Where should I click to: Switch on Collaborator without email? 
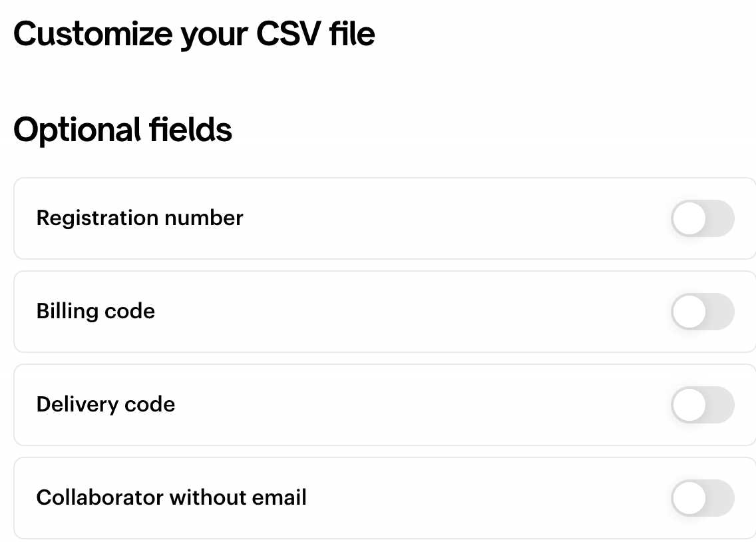(702, 498)
